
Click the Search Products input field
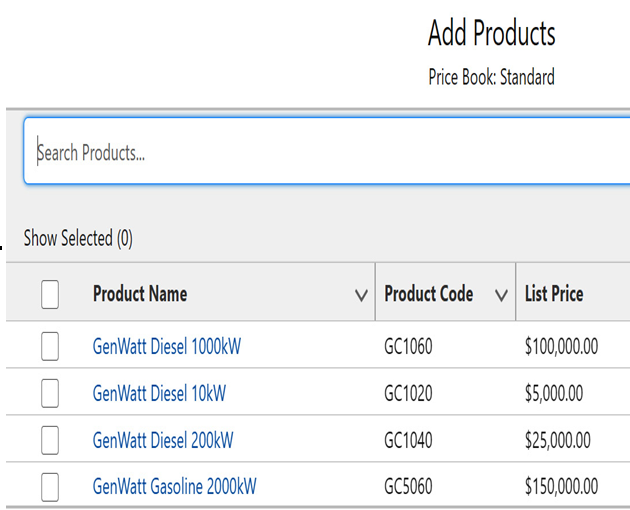pos(327,151)
